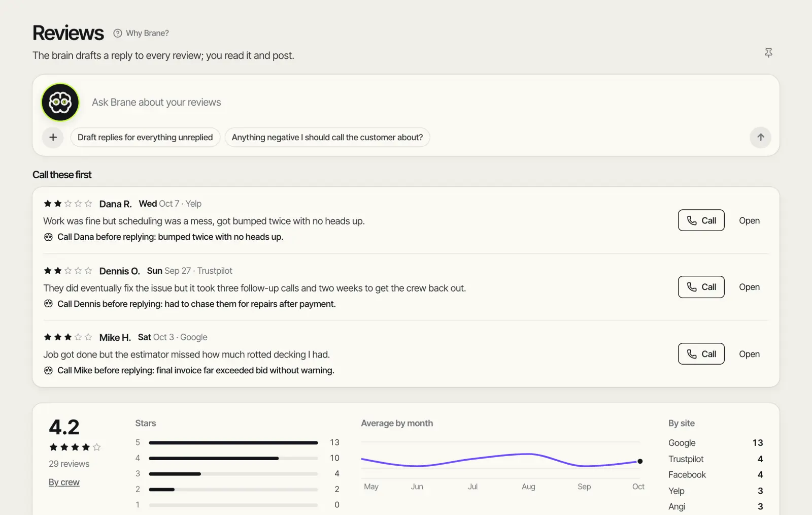Select the Yelp row in By site
This screenshot has width=812, height=515.
point(716,491)
